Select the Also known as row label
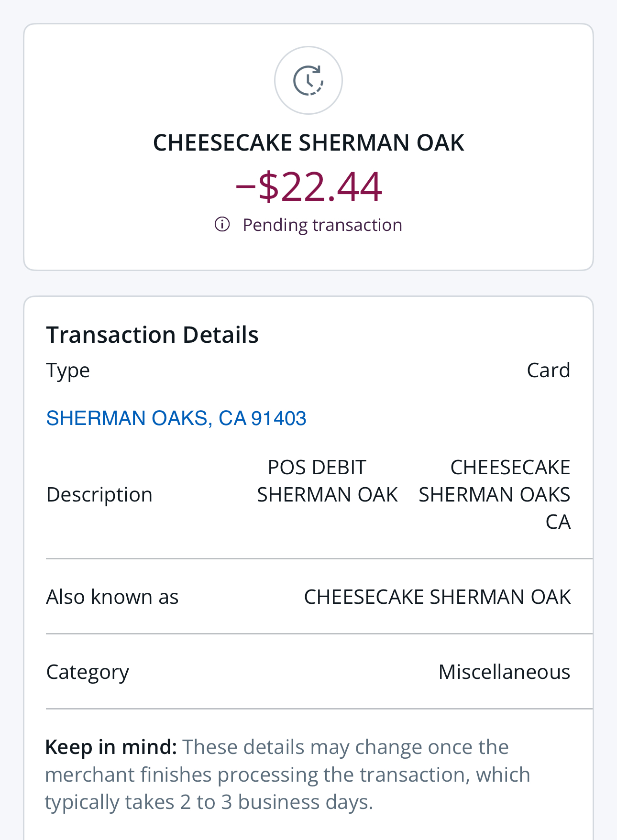This screenshot has height=840, width=617. [112, 597]
